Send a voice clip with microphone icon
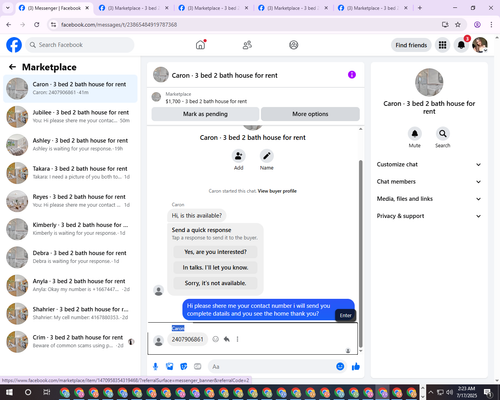This screenshot has height=400, width=500. pyautogui.click(x=155, y=367)
